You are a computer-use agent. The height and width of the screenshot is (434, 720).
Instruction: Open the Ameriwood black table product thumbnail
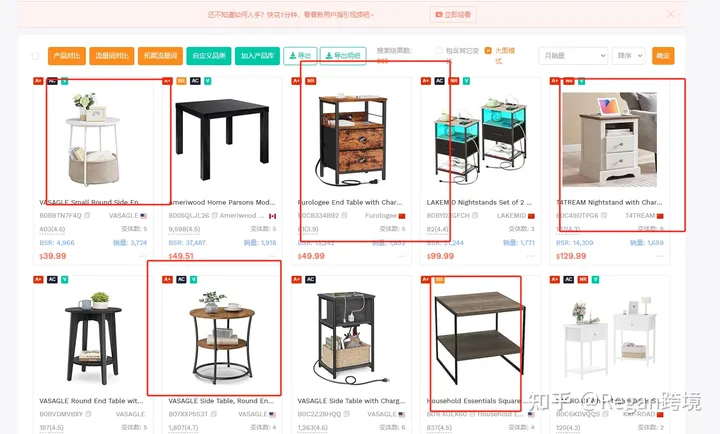222,139
